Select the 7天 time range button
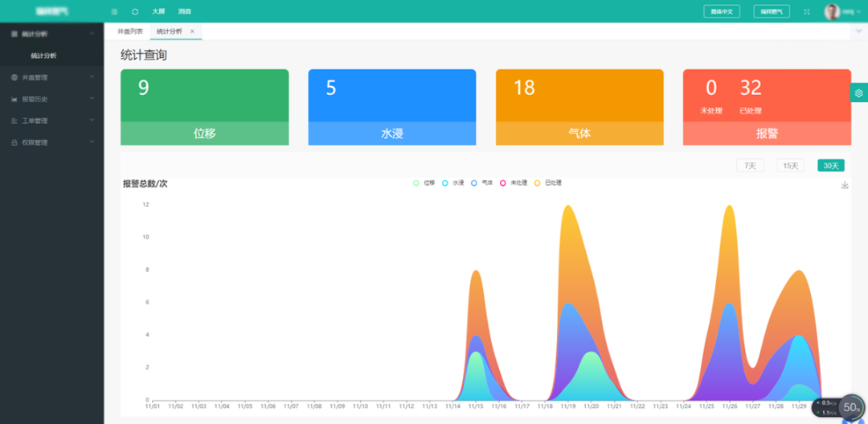The image size is (868, 424). click(x=750, y=166)
